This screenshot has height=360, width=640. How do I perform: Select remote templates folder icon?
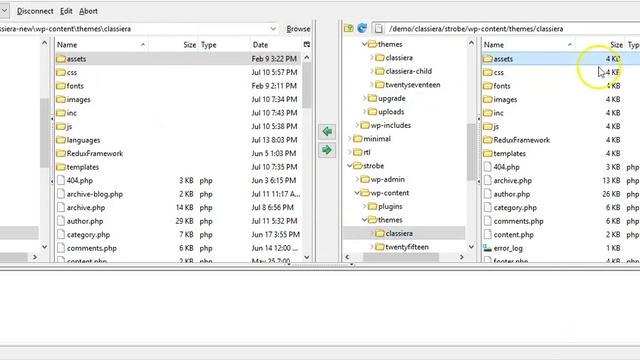click(488, 153)
